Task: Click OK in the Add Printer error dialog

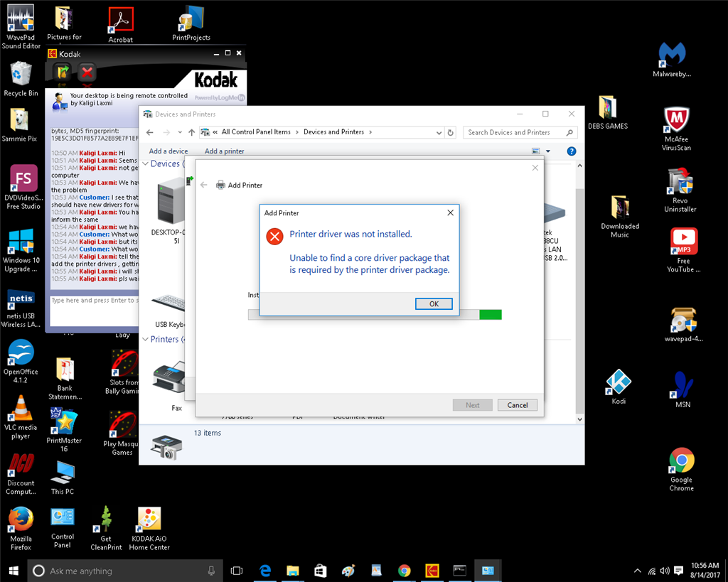Action: coord(434,303)
